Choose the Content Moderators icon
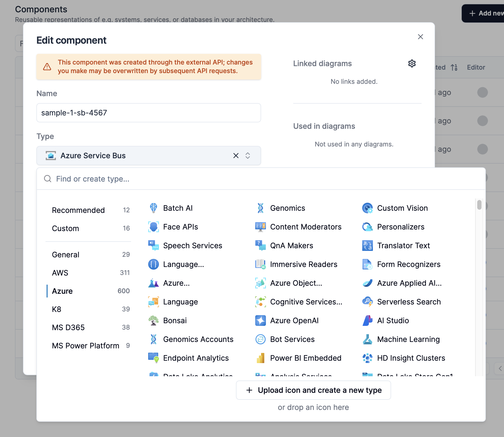 pyautogui.click(x=261, y=227)
